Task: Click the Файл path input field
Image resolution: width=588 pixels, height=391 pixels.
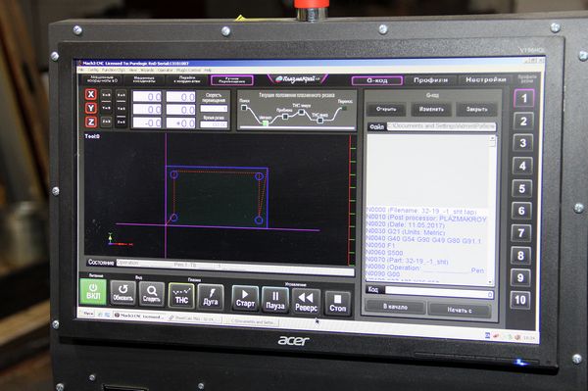Action: tap(441, 126)
